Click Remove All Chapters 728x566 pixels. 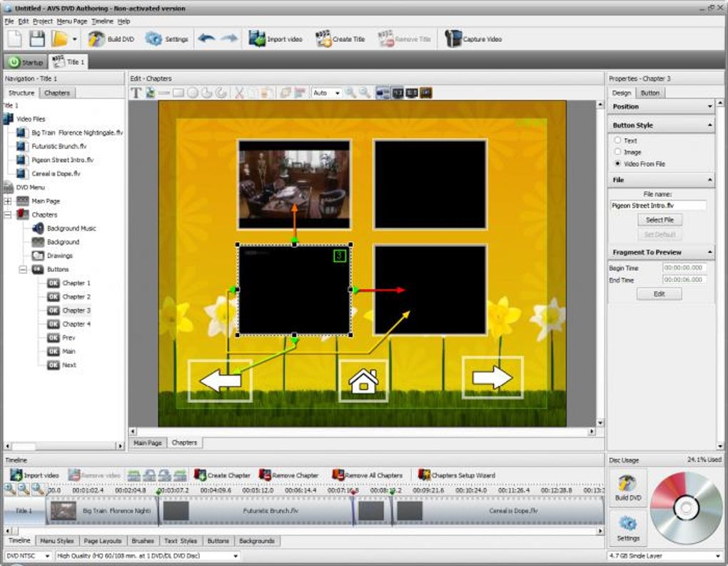(x=368, y=475)
